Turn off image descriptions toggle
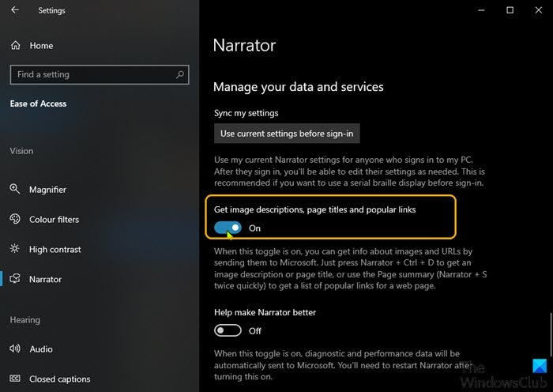 click(228, 228)
